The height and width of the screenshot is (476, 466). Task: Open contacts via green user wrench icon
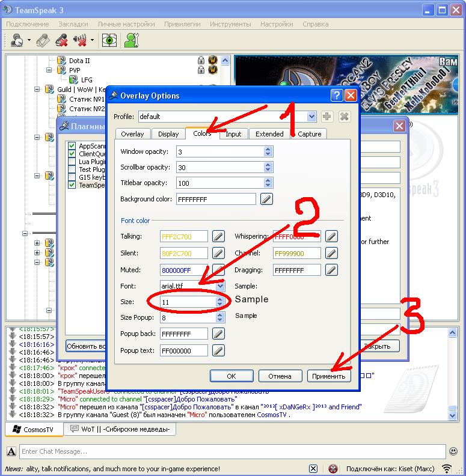[132, 40]
